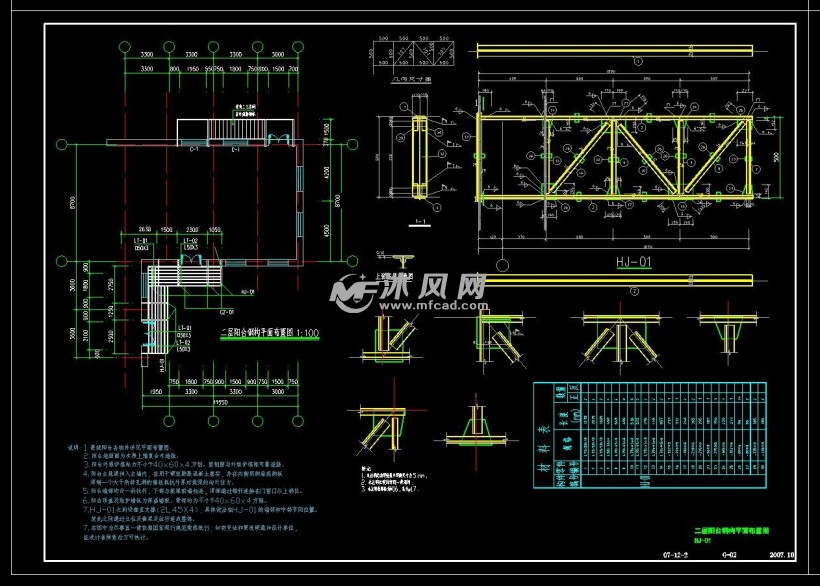Screen dimensions: 820x586
Task: Click the circled number 1 below the top chord
Action: pos(638,61)
